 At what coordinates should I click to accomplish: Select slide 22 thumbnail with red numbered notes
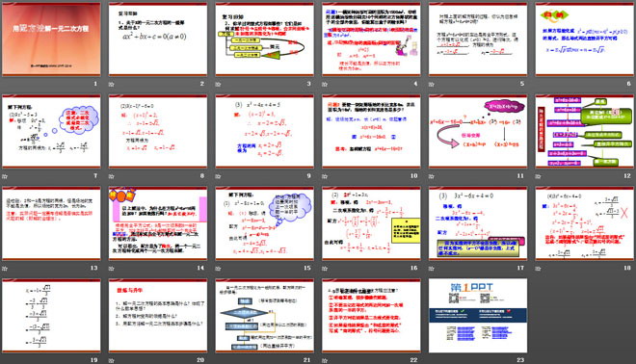click(x=371, y=315)
